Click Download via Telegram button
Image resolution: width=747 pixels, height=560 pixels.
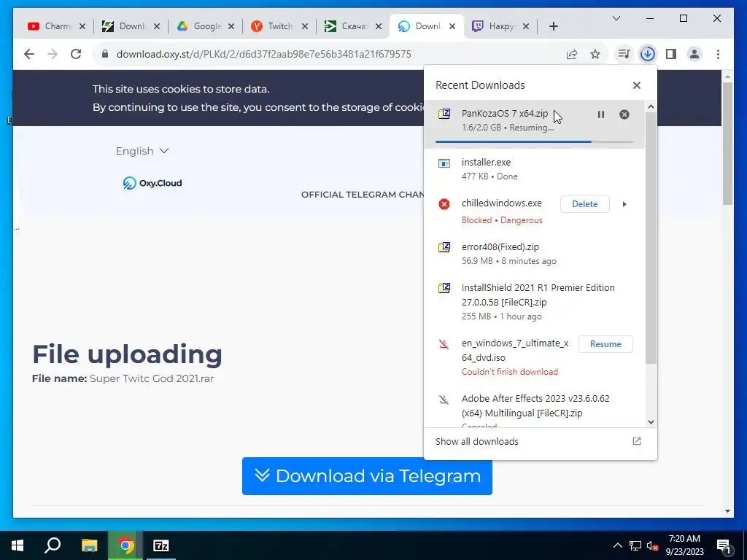(367, 475)
